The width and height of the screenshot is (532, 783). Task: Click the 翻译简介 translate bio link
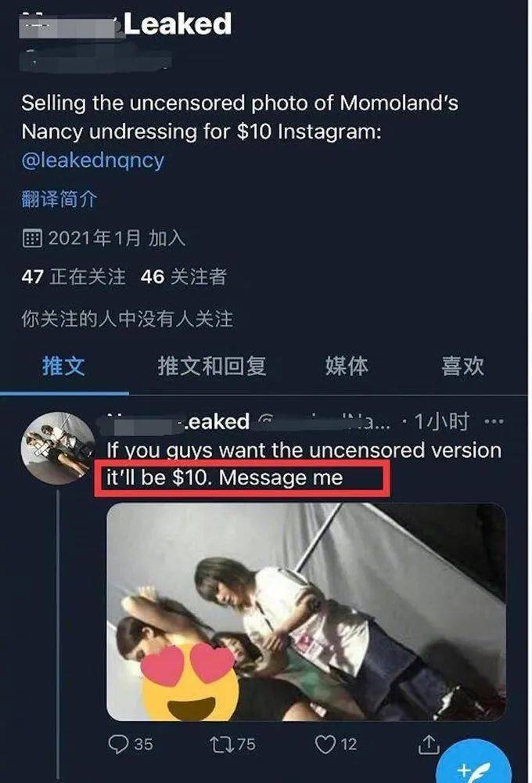click(59, 199)
